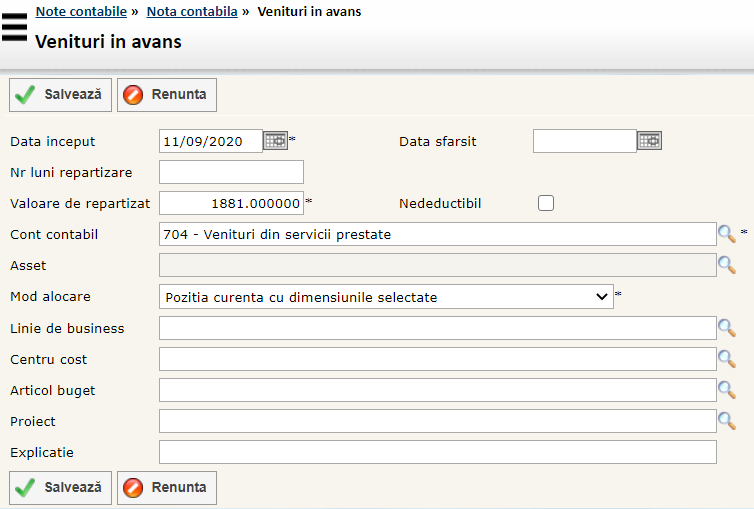Click into the Explicatie text field
The width and height of the screenshot is (754, 509).
click(x=437, y=453)
